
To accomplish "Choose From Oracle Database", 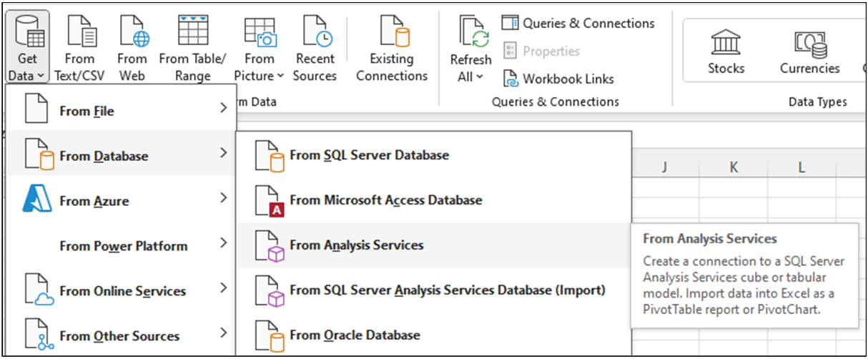I will pyautogui.click(x=434, y=335).
